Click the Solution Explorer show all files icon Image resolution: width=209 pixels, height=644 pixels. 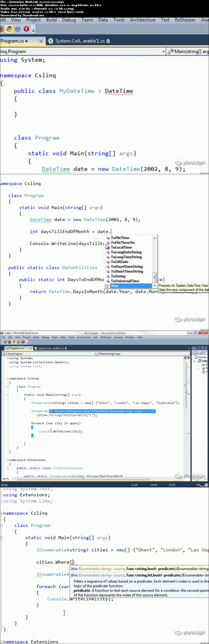200,352
